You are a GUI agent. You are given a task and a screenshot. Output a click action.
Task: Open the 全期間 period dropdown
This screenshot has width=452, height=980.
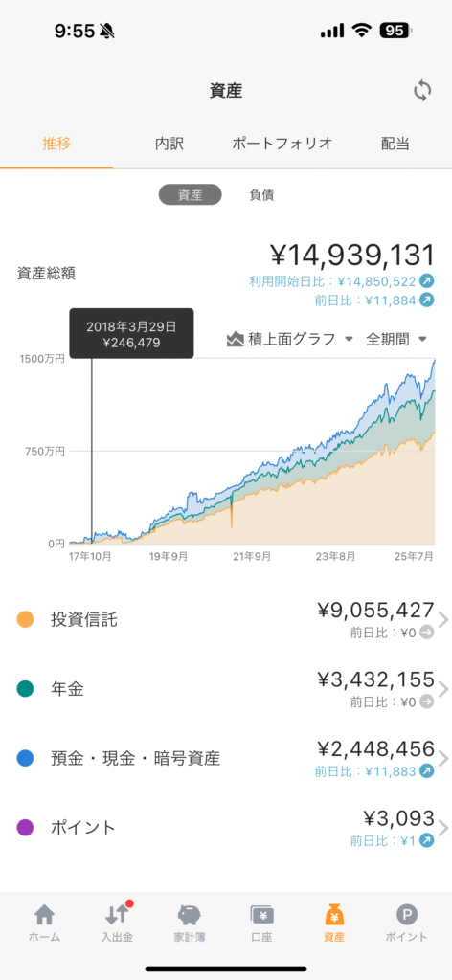pos(396,340)
